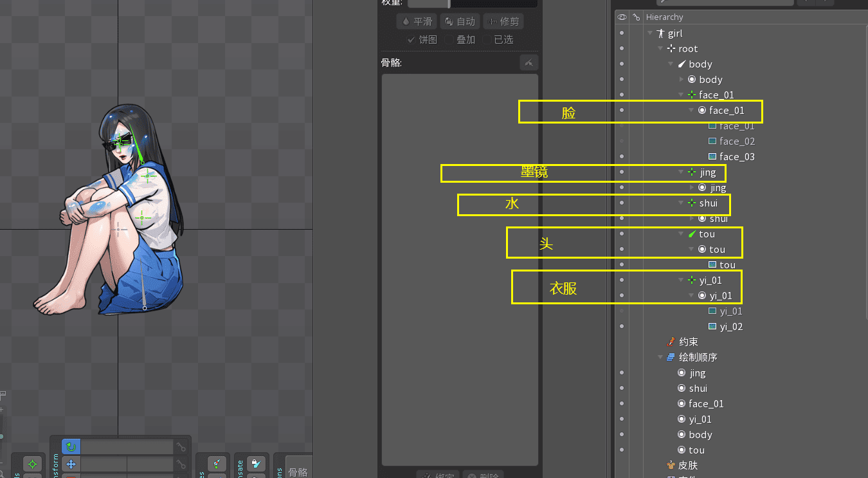Viewport: 868px width, 478px height.
Task: Click the 自动 auto weights button
Action: (x=459, y=21)
